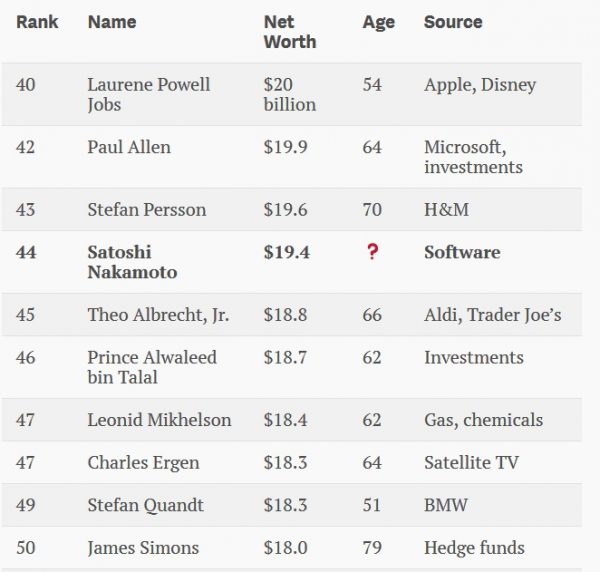The width and height of the screenshot is (600, 572).
Task: Click the $19.4 net worth value
Action: coord(287,253)
